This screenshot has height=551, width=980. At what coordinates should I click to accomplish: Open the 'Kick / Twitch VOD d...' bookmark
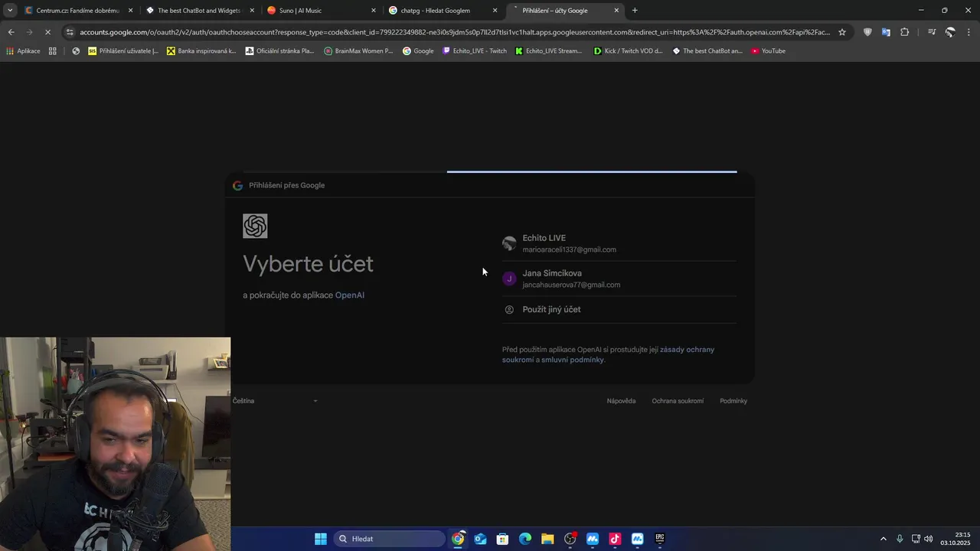(x=629, y=51)
